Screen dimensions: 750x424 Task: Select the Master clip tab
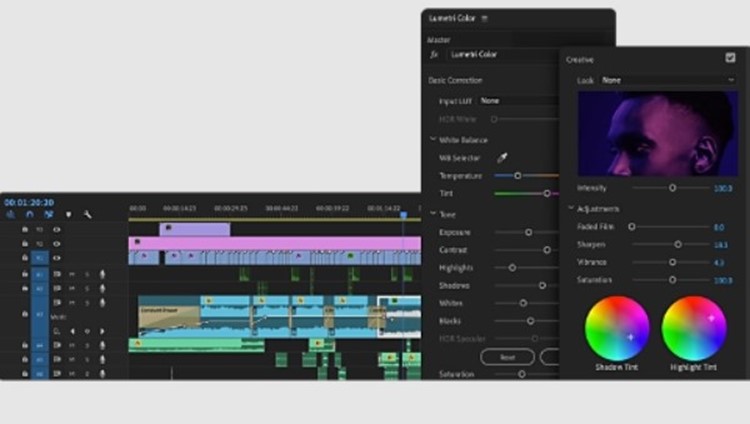coord(439,40)
